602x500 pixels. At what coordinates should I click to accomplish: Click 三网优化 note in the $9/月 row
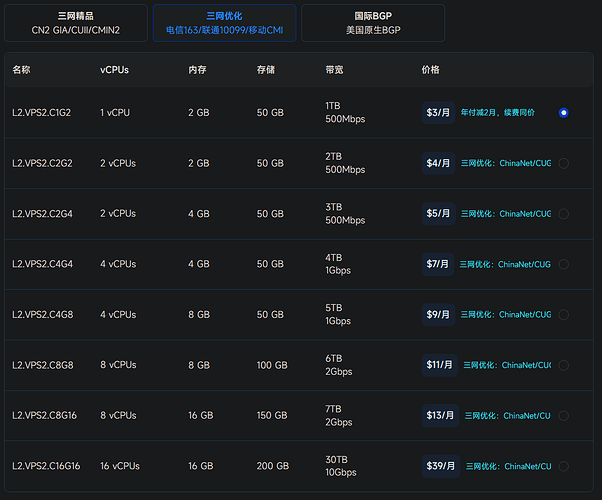coord(506,315)
